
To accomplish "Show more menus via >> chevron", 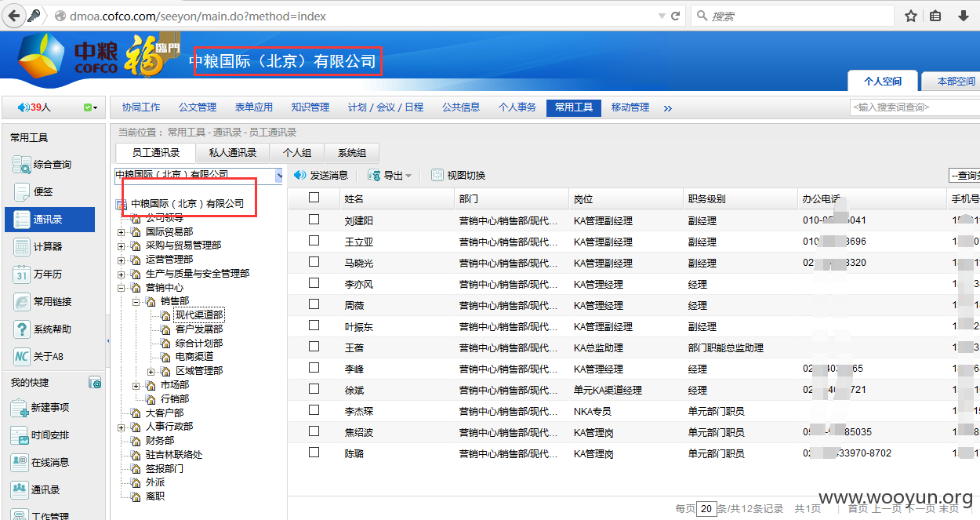I will (x=667, y=108).
